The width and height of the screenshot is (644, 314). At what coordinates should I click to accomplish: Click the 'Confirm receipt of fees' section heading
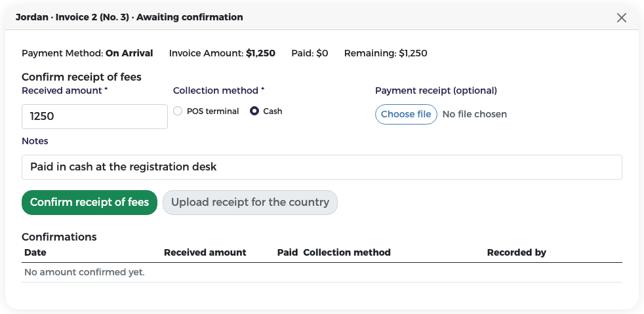pos(81,77)
